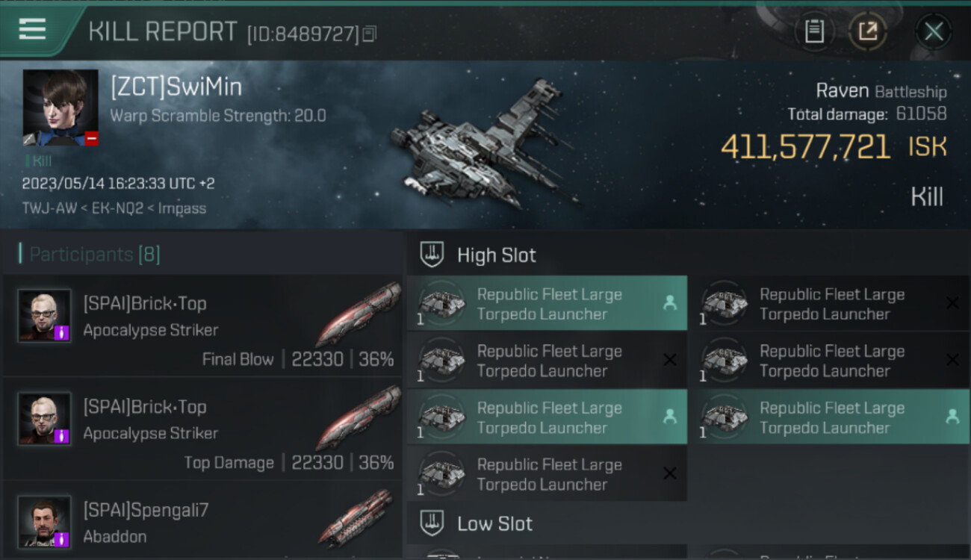Open the clipboard report icon
The height and width of the screenshot is (560, 971).
tap(814, 31)
